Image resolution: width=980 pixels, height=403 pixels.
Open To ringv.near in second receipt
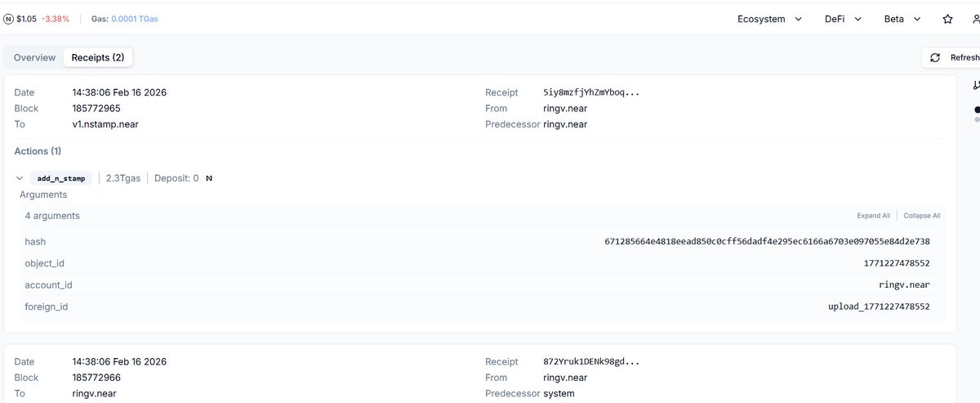tap(94, 393)
